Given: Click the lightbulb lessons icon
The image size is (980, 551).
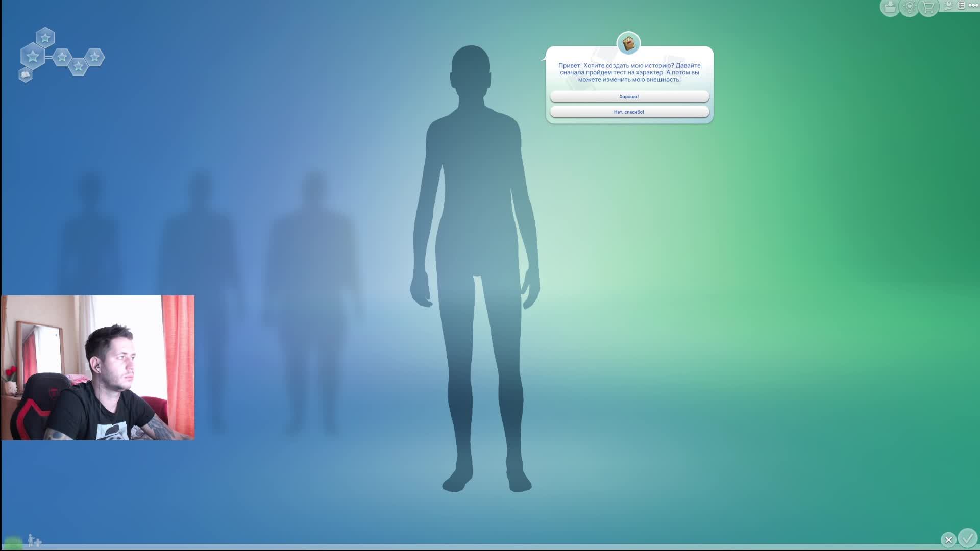Looking at the screenshot, I should pos(909,7).
